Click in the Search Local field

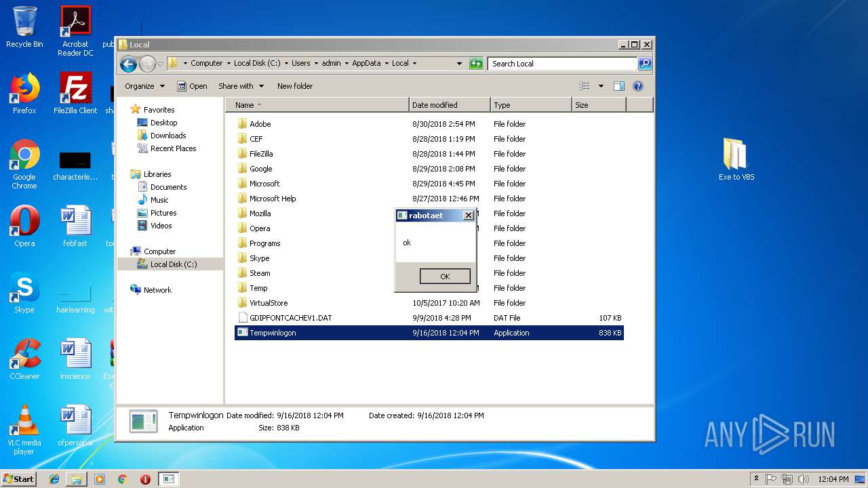click(x=562, y=64)
